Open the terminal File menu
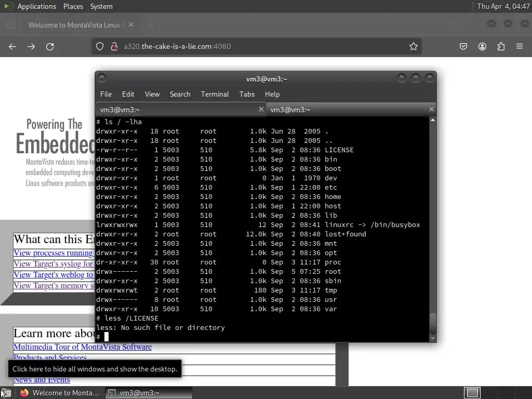This screenshot has width=532, height=399. pos(106,95)
